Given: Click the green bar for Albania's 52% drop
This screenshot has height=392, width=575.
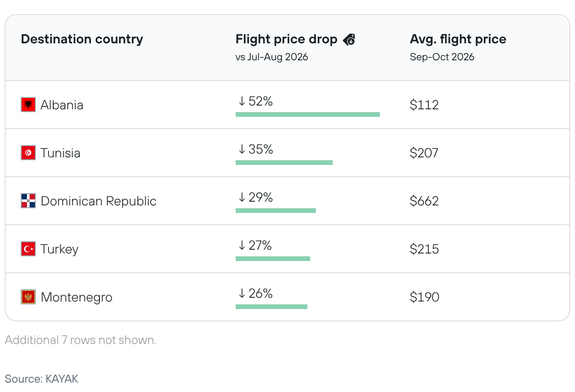Looking at the screenshot, I should (x=308, y=114).
